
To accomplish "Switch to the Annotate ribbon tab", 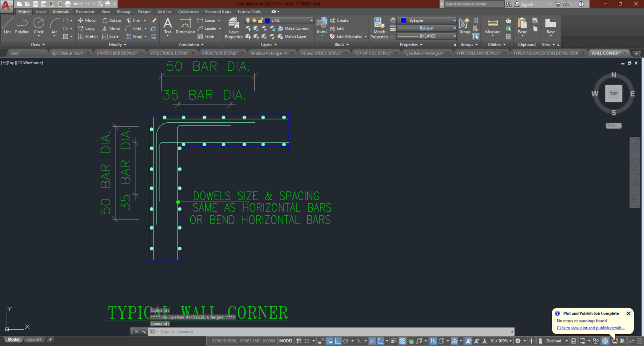I will tap(60, 11).
